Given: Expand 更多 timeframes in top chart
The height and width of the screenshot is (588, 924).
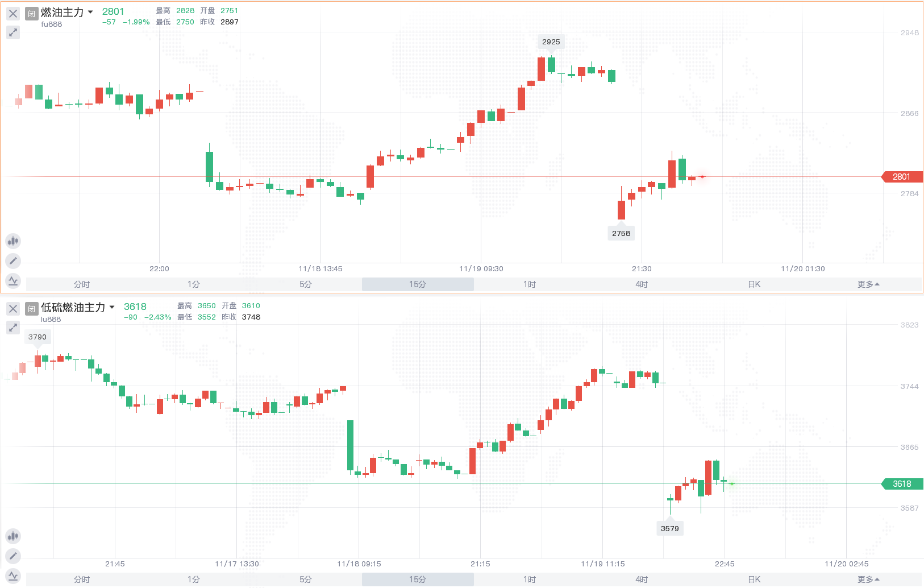Looking at the screenshot, I should (x=868, y=284).
